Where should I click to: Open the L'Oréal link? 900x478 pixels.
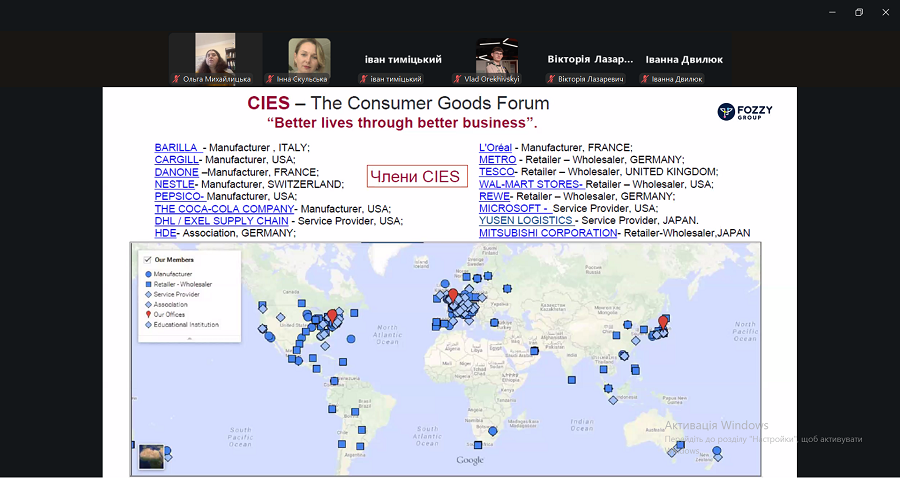[495, 148]
